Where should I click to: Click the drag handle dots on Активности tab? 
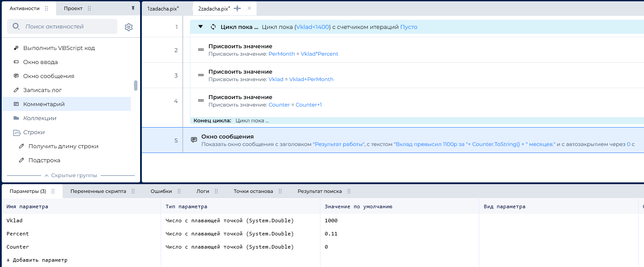47,8
